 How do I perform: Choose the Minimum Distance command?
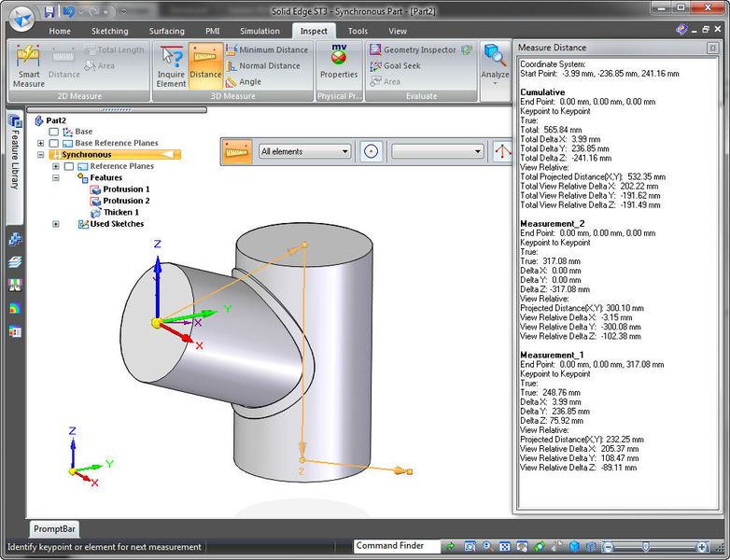pos(267,49)
